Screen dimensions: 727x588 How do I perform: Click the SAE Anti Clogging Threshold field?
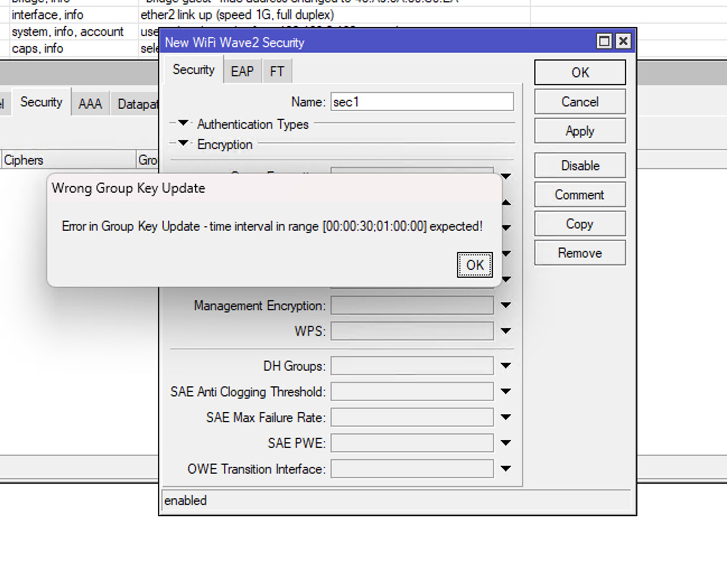pyautogui.click(x=412, y=391)
